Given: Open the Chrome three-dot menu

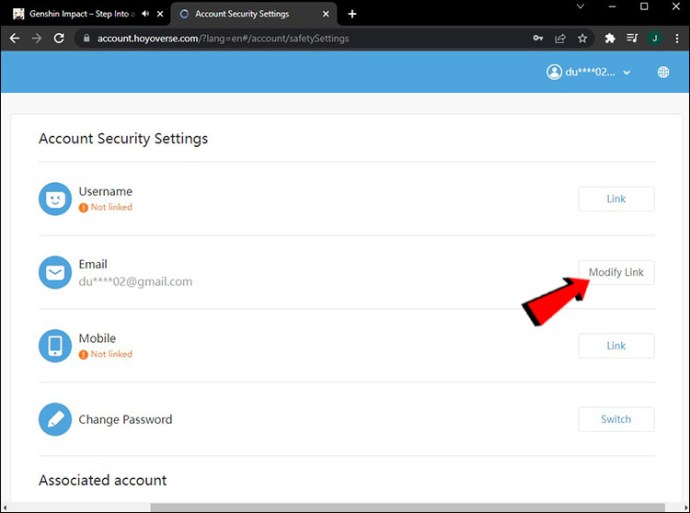Looking at the screenshot, I should [675, 38].
